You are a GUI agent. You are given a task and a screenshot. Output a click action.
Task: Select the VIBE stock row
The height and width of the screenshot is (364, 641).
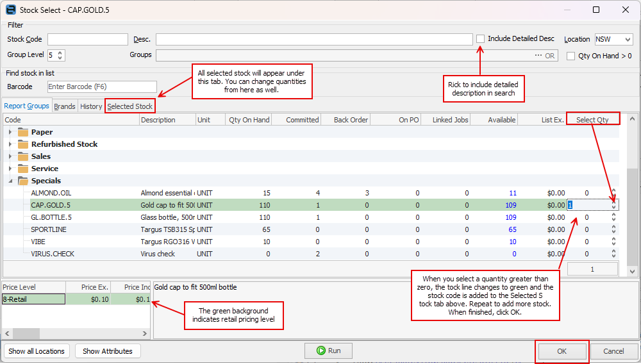(x=311, y=242)
